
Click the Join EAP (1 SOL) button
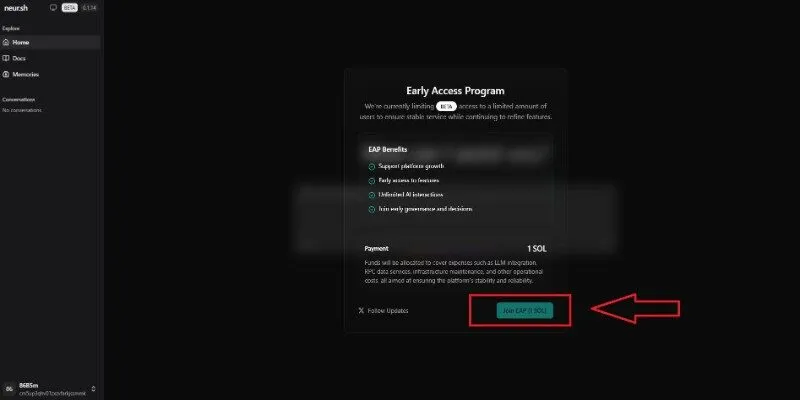(524, 310)
